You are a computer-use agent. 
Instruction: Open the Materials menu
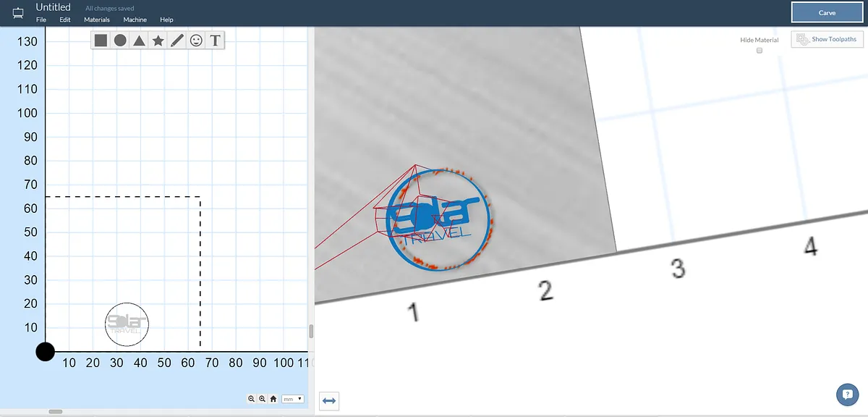pos(97,20)
